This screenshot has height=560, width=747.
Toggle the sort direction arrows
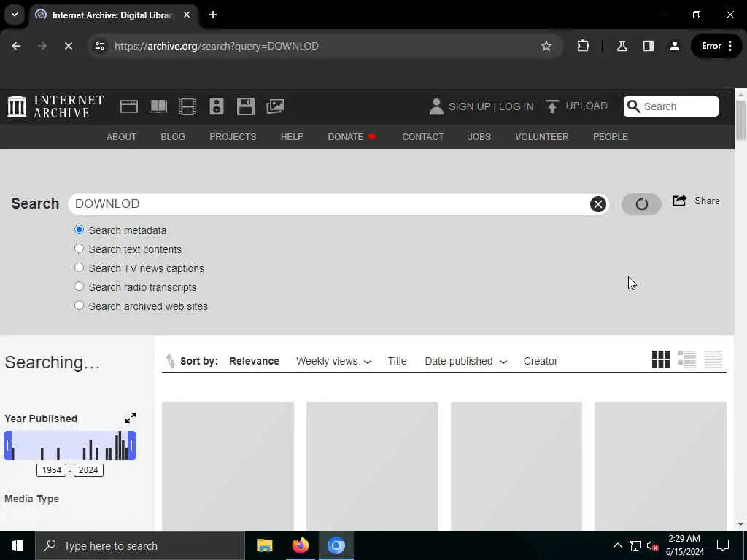(x=170, y=361)
